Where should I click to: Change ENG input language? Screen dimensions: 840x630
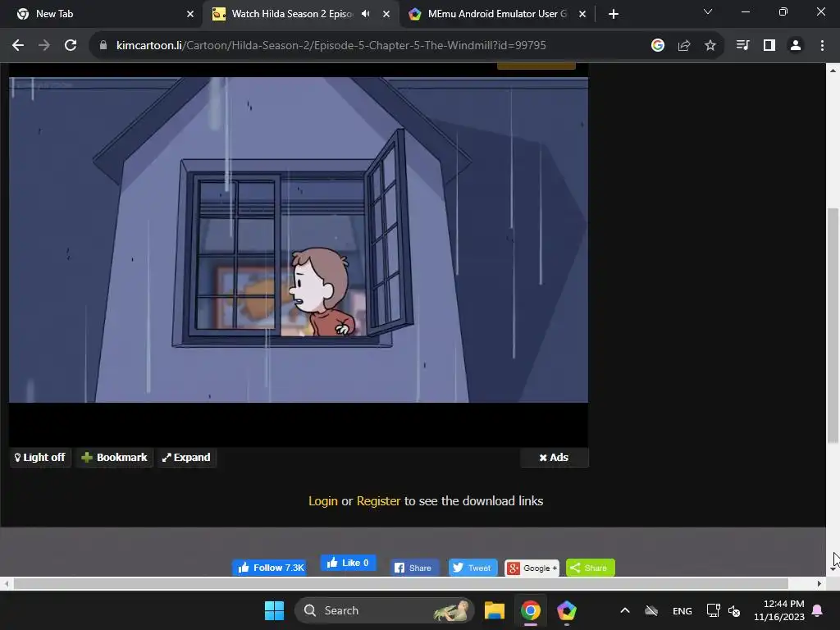[x=682, y=610]
